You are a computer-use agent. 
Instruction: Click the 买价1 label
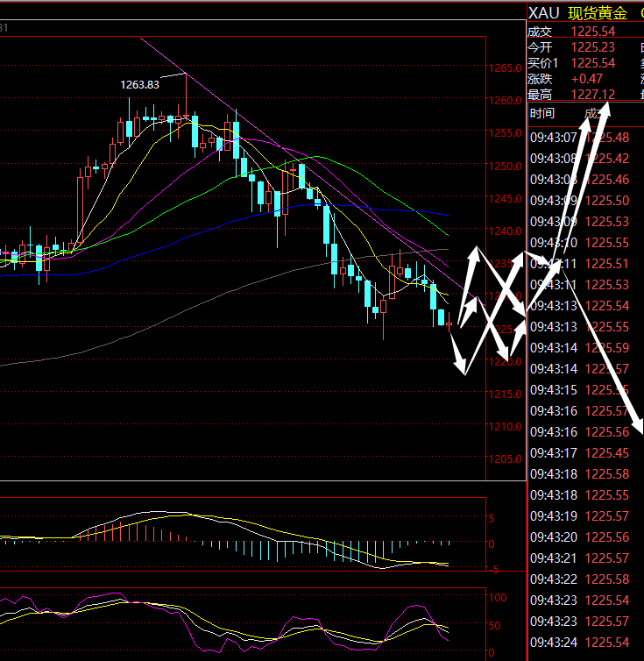(543, 63)
